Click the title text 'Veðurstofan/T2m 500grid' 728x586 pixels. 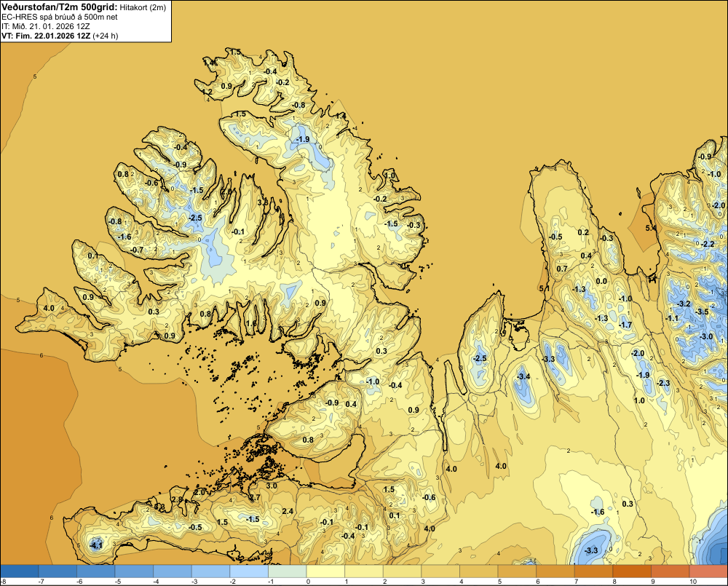[60, 7]
